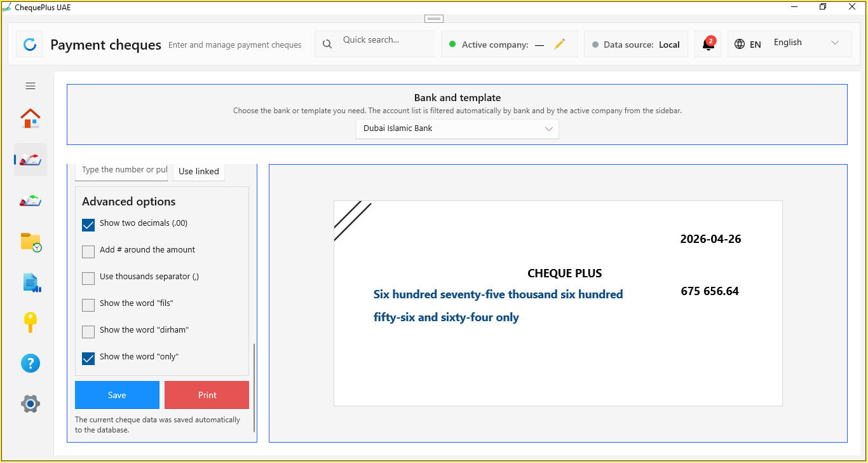
Task: Click the Bank and template heading
Action: pyautogui.click(x=458, y=98)
